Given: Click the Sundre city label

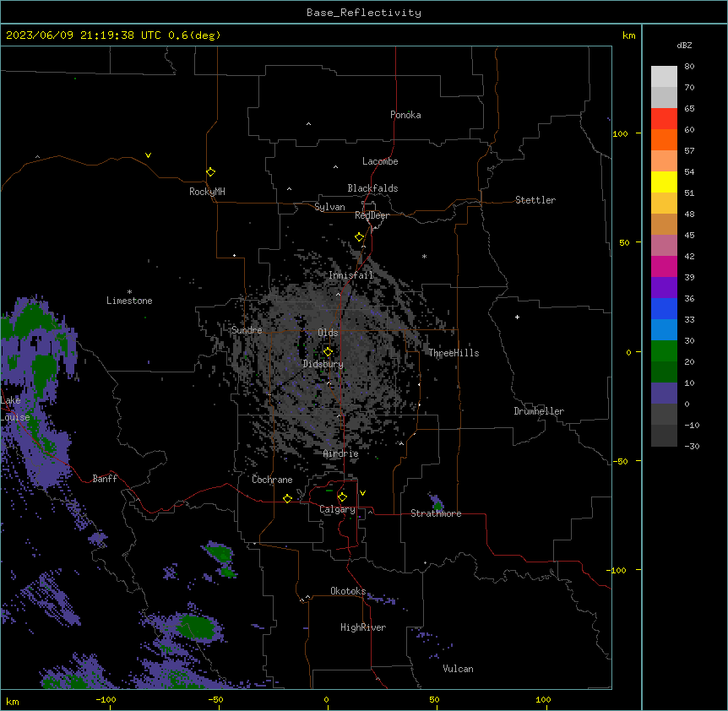Looking at the screenshot, I should pyautogui.click(x=247, y=330).
